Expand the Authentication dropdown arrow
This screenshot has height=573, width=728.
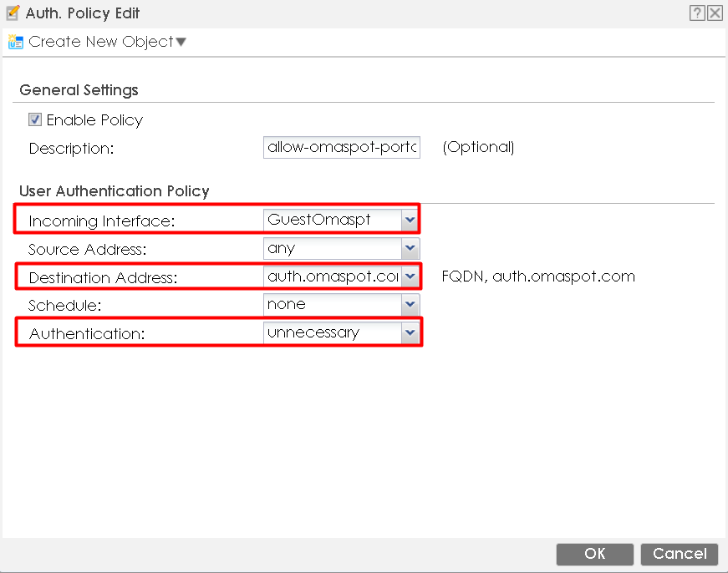click(x=410, y=333)
